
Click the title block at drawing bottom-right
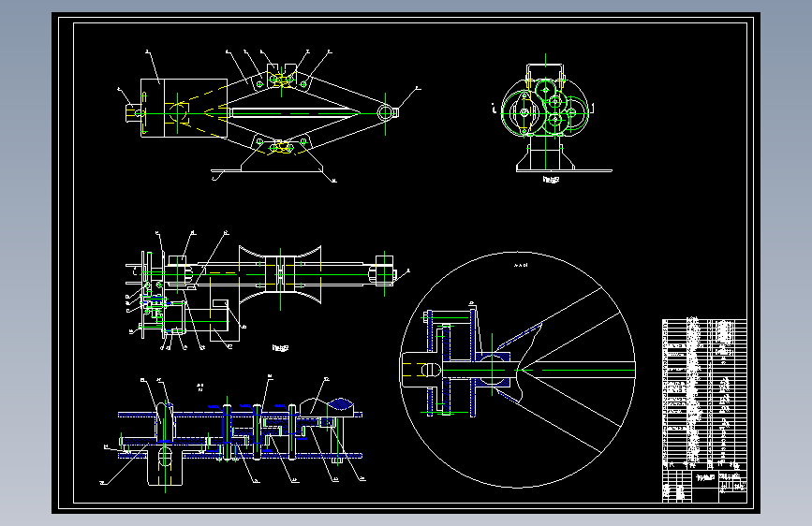pyautogui.click(x=704, y=486)
